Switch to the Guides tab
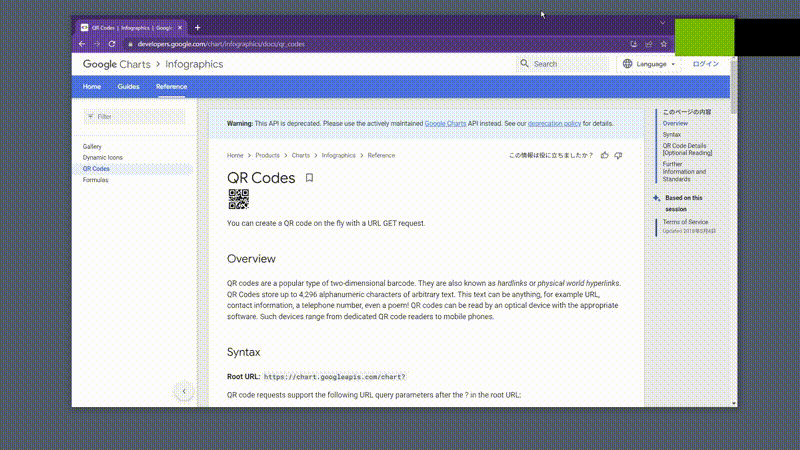The image size is (800, 450). 129,87
